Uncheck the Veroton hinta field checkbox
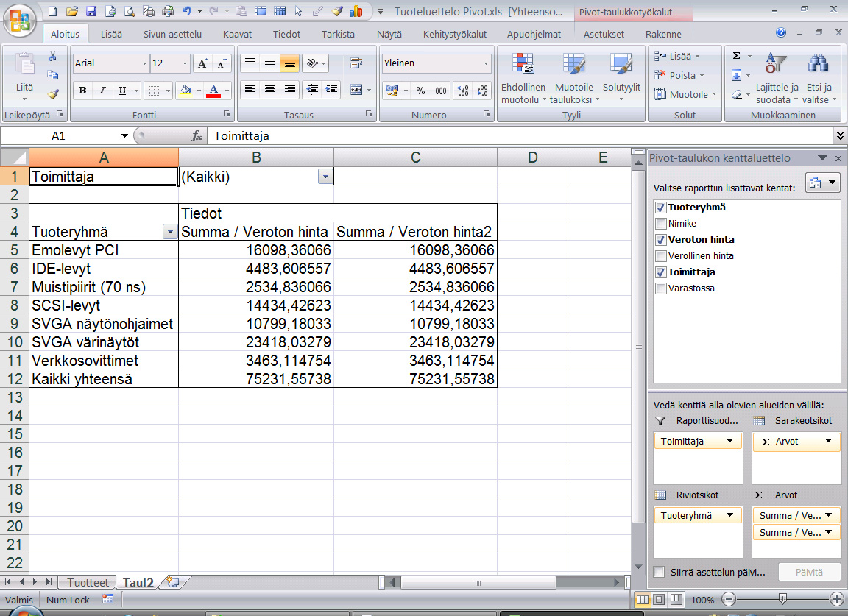The image size is (848, 616). click(x=660, y=240)
